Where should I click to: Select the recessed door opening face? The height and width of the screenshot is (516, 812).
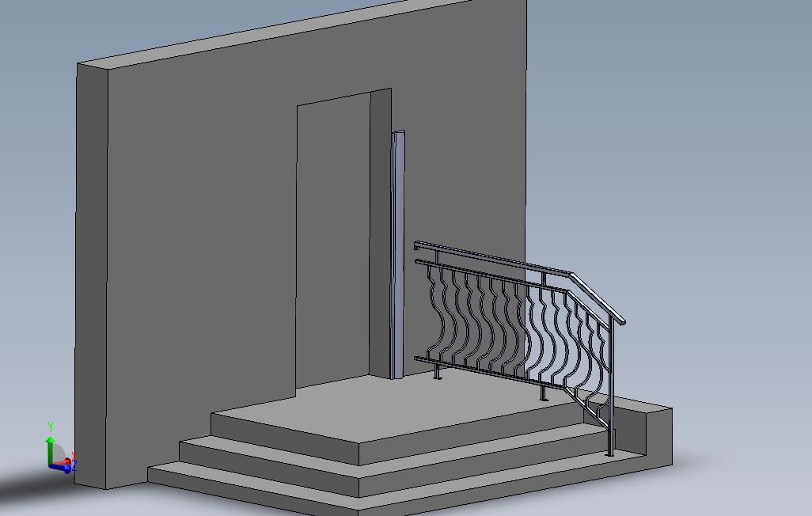point(333,242)
